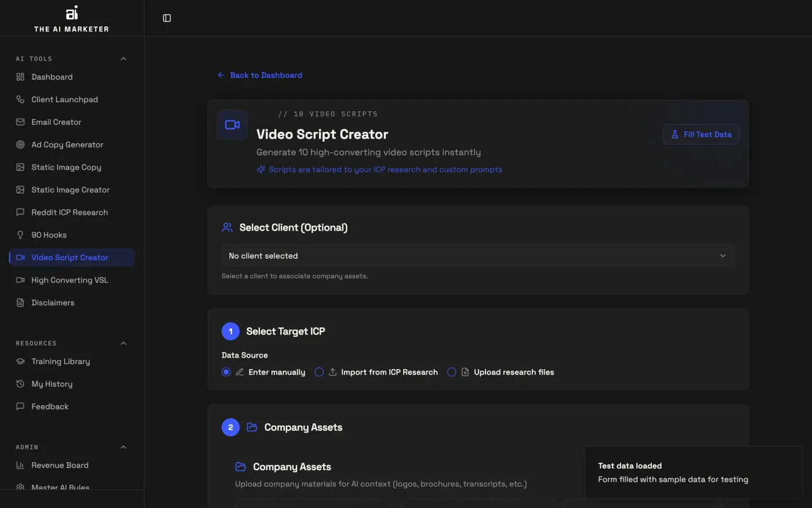812x508 pixels.
Task: Open Disclaimers in the sidebar
Action: pyautogui.click(x=72, y=303)
